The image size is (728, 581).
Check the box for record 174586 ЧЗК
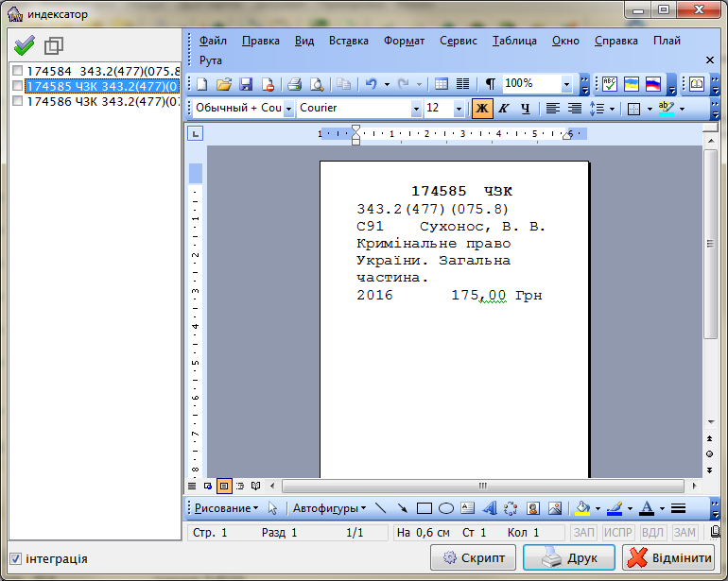click(17, 101)
